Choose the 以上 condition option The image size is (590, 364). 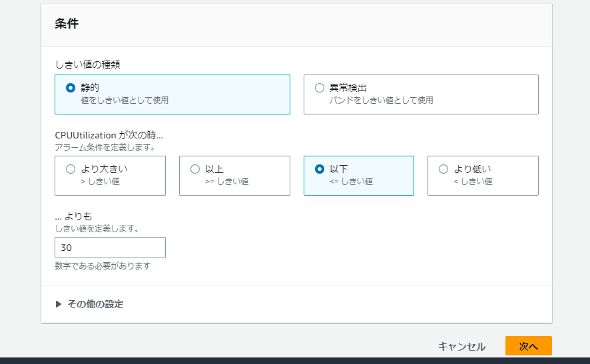coord(195,169)
